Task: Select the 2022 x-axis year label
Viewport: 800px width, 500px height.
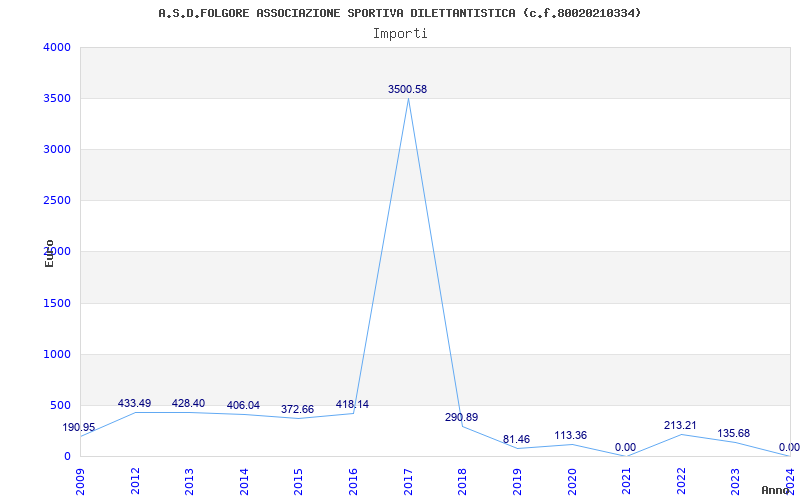Action: tap(681, 482)
